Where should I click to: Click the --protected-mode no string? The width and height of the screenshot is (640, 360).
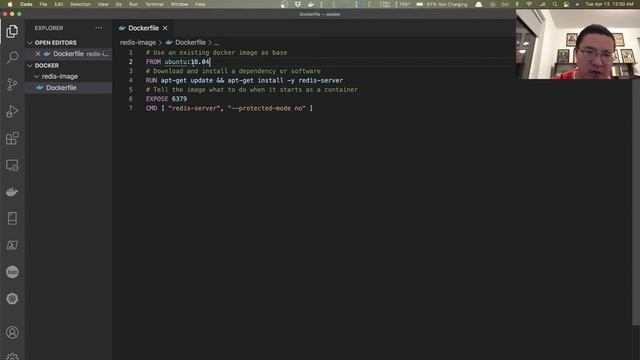pos(267,108)
